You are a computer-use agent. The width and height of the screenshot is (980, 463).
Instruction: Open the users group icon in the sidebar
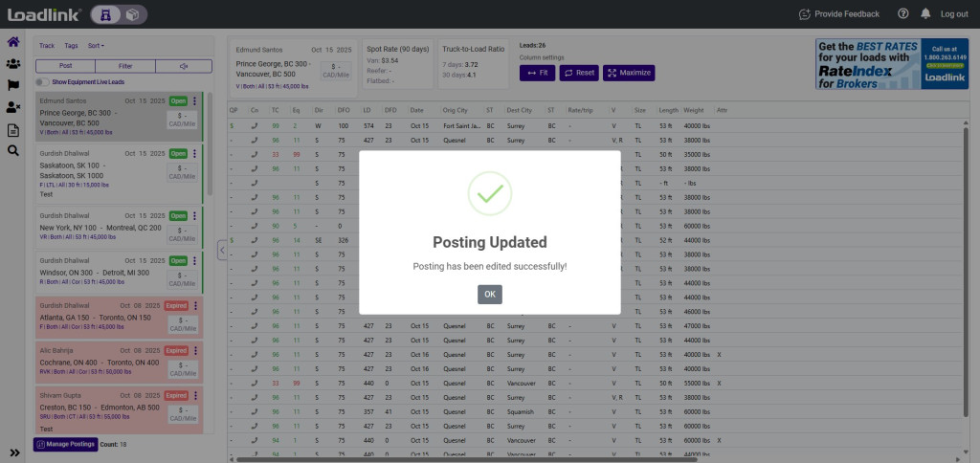[x=13, y=64]
